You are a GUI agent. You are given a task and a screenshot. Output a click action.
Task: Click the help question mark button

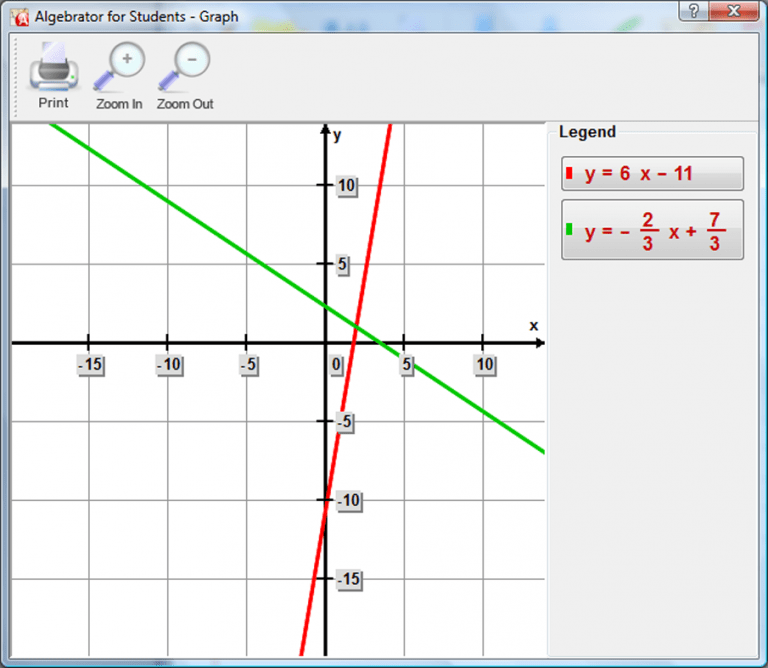pyautogui.click(x=694, y=11)
